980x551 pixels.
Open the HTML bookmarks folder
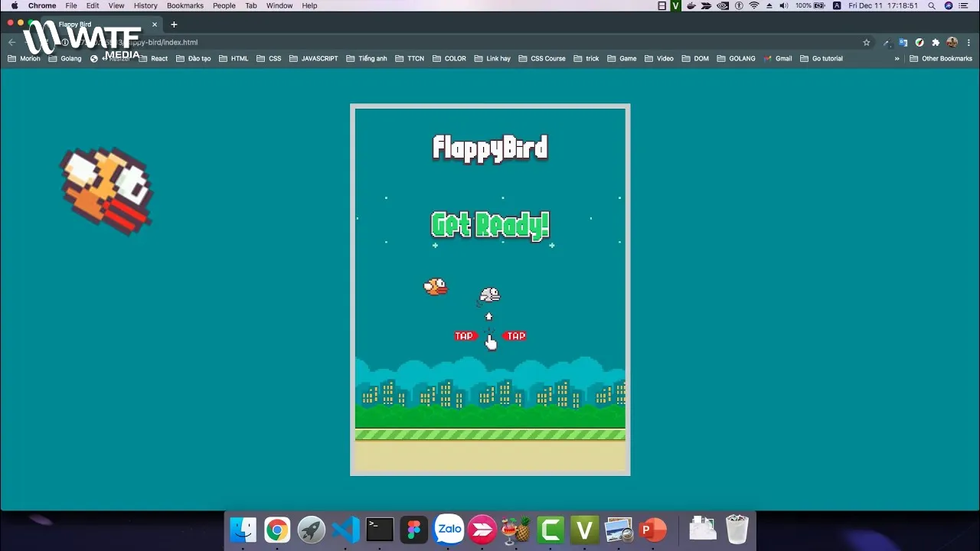(234, 58)
